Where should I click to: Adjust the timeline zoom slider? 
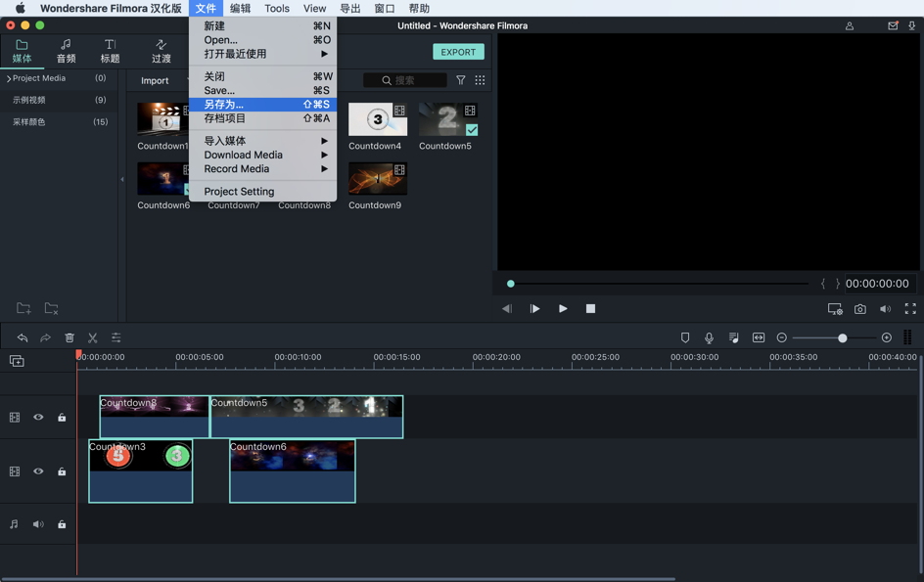pos(834,337)
